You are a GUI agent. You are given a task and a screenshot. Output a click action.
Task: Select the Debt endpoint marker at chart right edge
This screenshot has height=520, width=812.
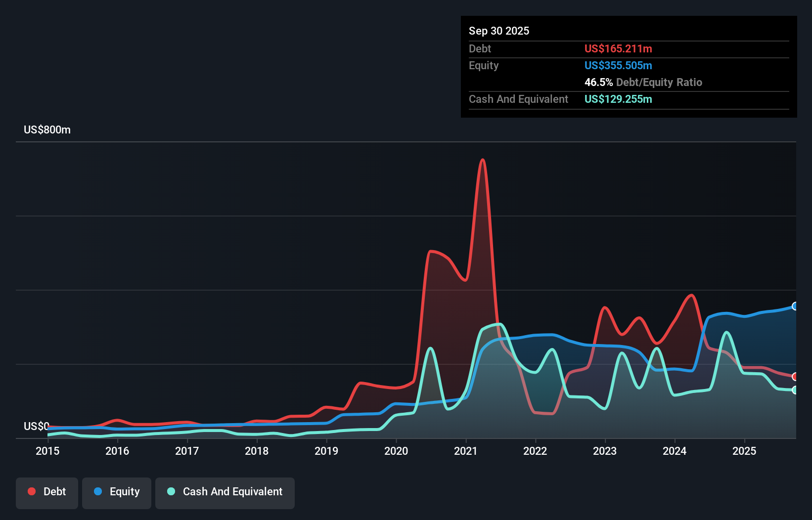click(795, 377)
